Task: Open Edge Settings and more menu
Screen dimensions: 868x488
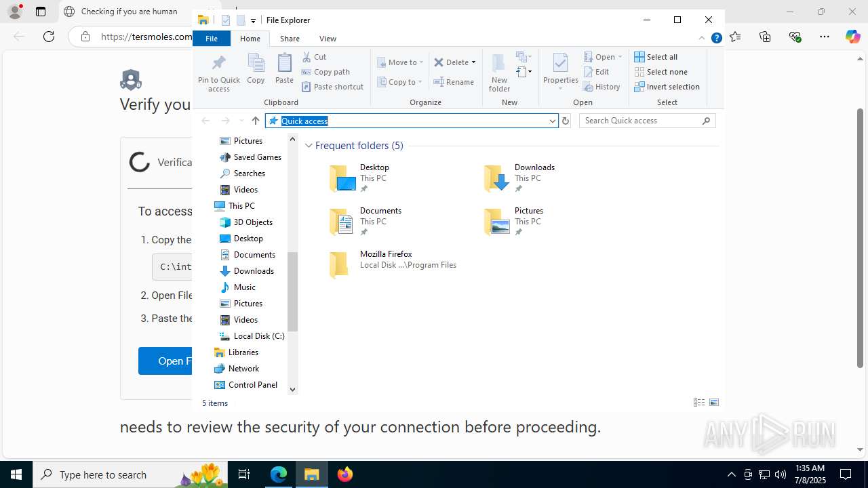Action: tap(825, 37)
